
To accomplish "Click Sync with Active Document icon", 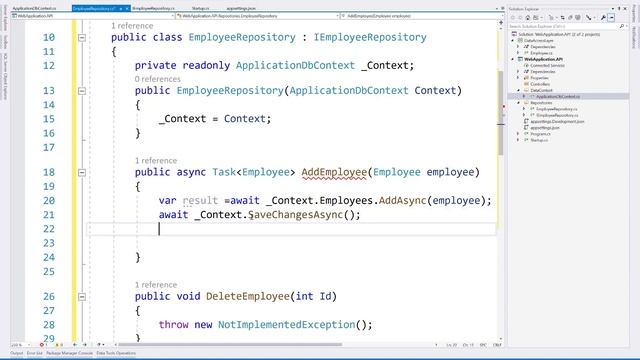I will (x=562, y=18).
